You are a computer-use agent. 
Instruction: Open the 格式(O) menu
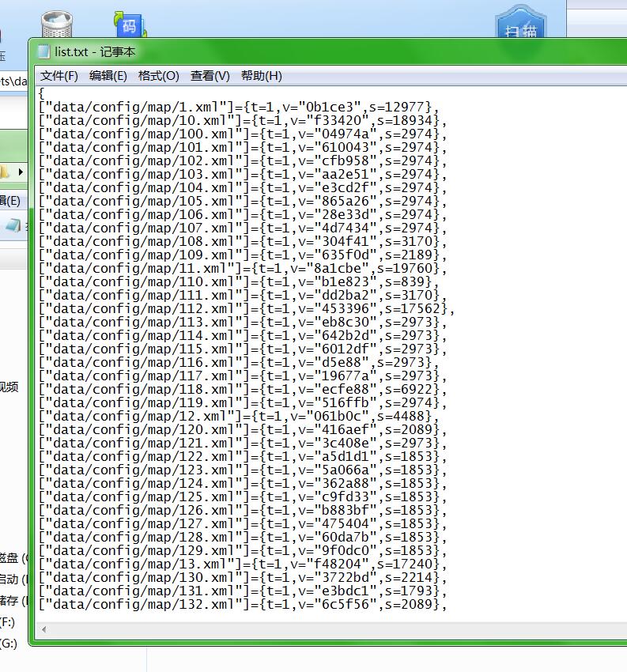click(158, 76)
